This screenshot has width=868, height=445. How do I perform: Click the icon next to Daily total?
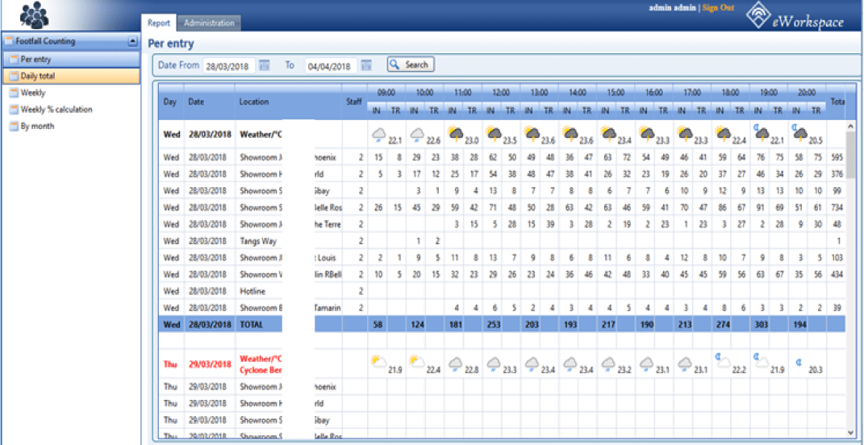(14, 77)
